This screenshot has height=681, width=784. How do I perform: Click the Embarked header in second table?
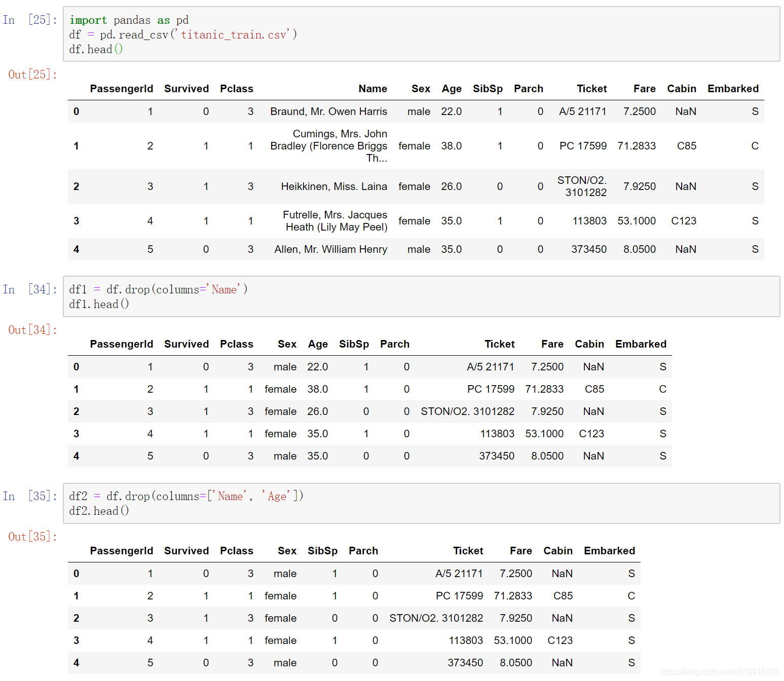coord(641,344)
